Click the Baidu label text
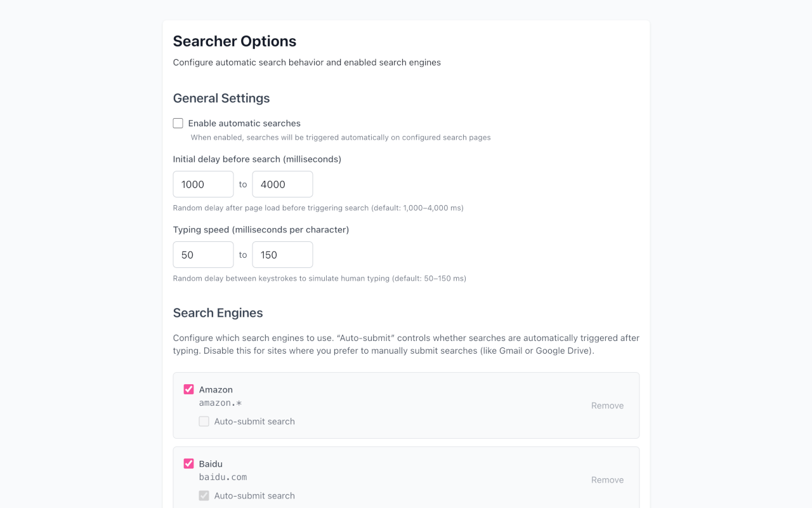The height and width of the screenshot is (508, 812). [x=211, y=464]
